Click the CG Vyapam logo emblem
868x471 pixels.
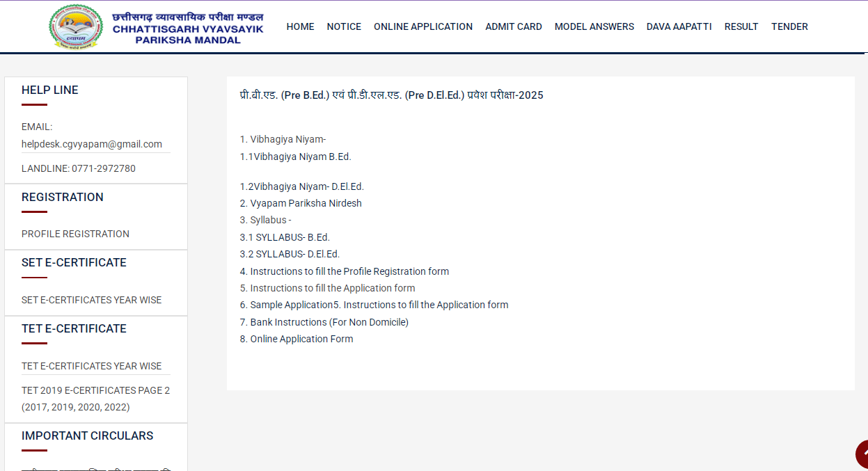(75, 27)
